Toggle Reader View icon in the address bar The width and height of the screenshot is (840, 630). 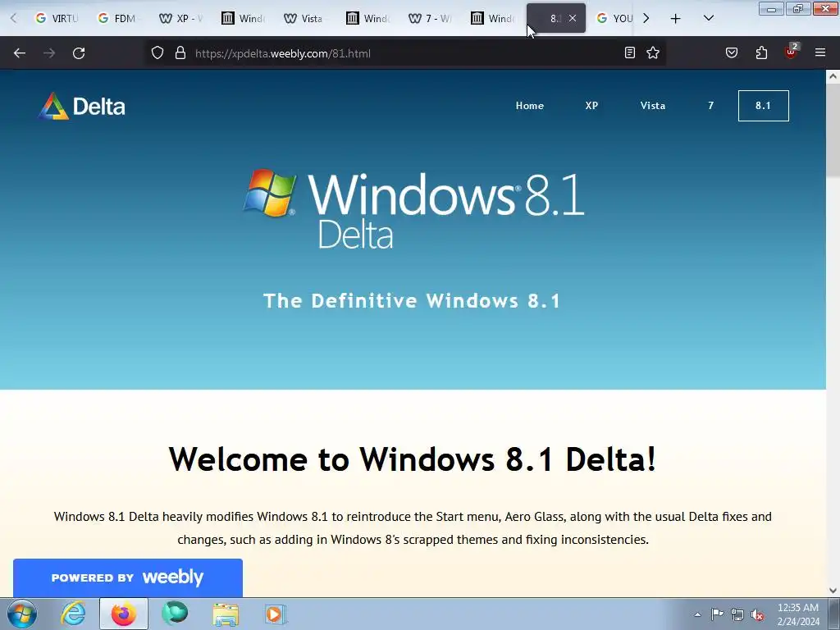click(x=630, y=52)
